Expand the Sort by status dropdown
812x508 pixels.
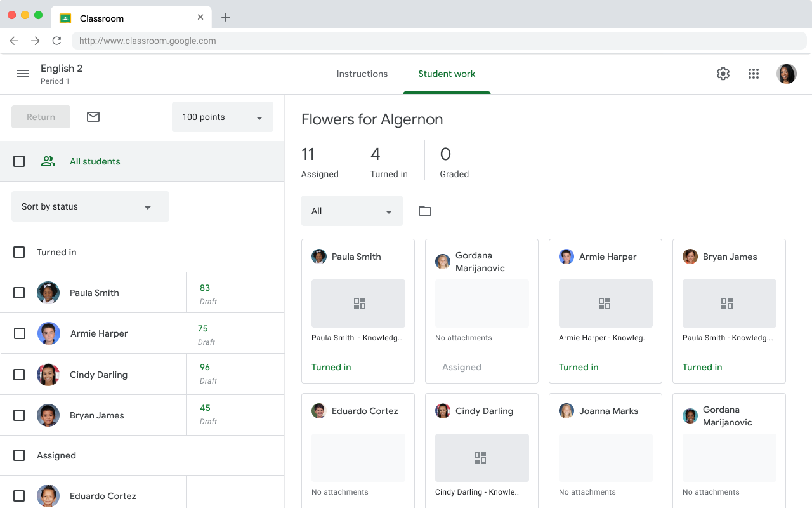90,206
